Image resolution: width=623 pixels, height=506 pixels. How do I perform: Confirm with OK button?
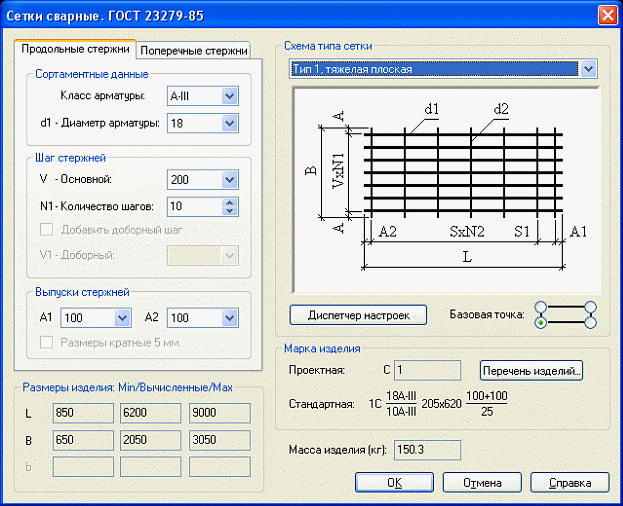point(394,483)
